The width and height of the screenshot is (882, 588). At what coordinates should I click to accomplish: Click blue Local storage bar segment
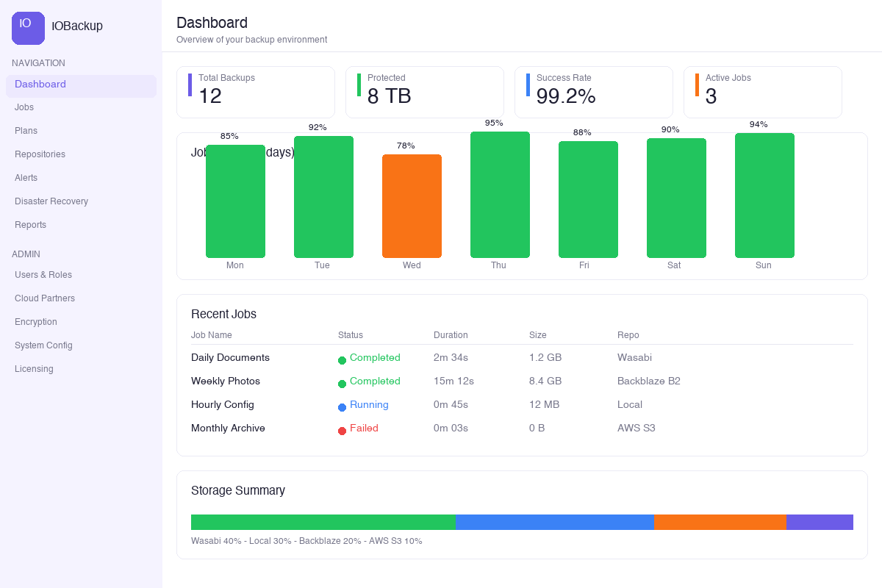[555, 522]
